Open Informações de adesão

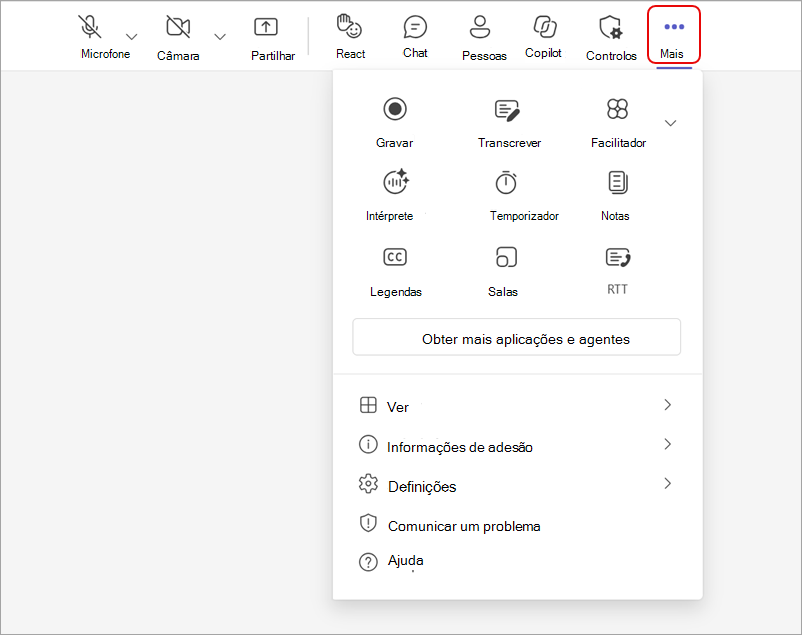click(x=517, y=446)
